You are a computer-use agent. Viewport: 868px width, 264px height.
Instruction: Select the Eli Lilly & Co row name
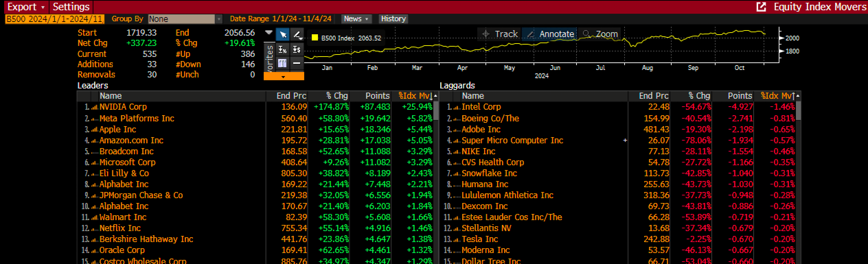124,173
